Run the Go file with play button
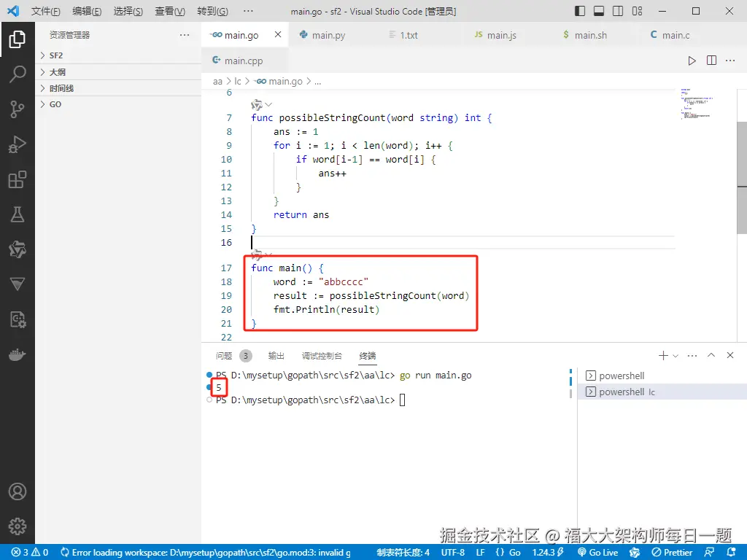 click(x=692, y=61)
